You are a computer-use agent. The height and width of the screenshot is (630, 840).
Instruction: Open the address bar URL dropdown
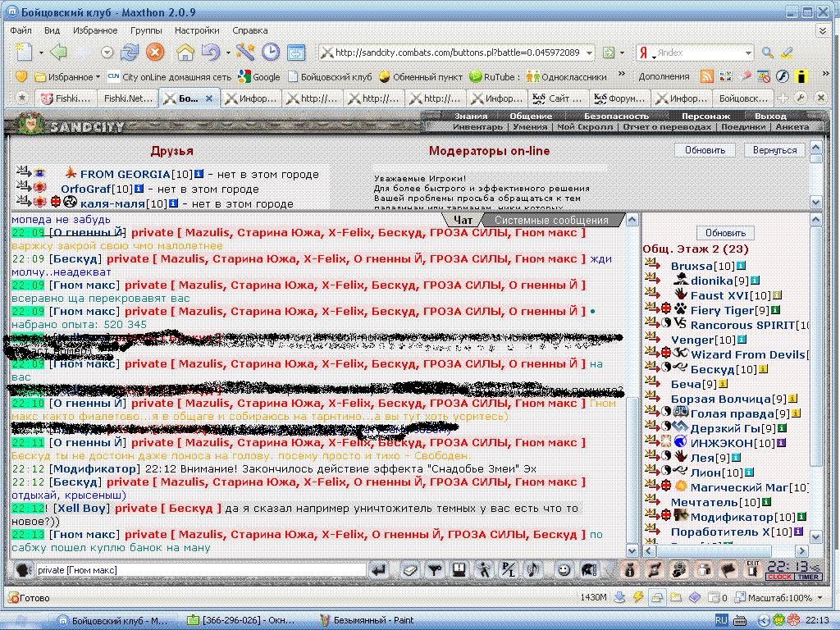click(x=589, y=53)
